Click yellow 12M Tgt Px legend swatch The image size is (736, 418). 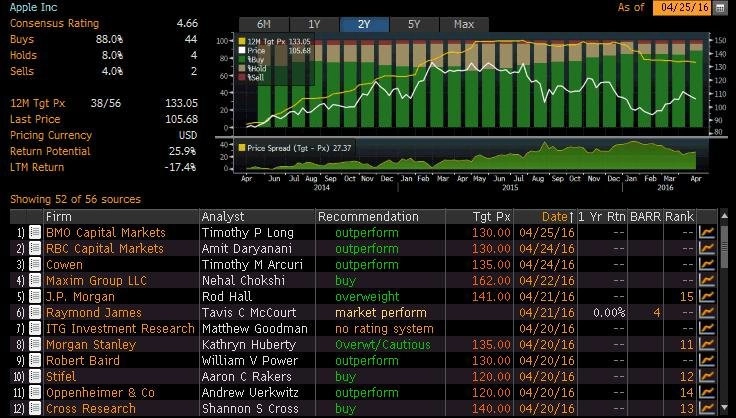tap(242, 41)
